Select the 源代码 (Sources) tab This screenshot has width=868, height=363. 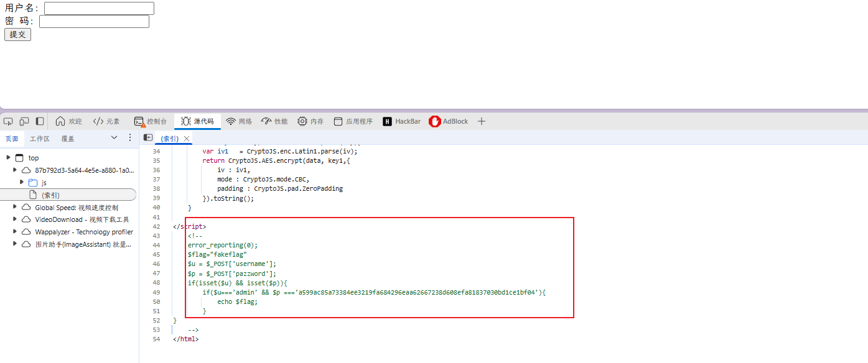point(197,121)
